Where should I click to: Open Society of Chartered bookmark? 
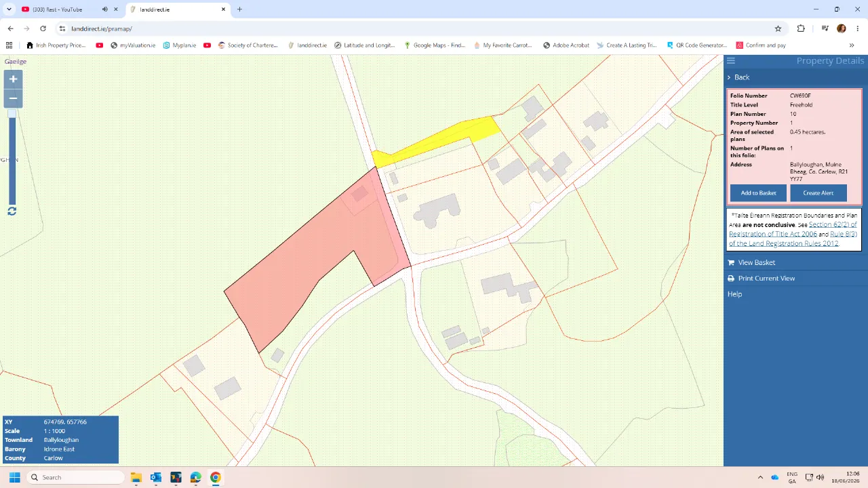(x=248, y=45)
